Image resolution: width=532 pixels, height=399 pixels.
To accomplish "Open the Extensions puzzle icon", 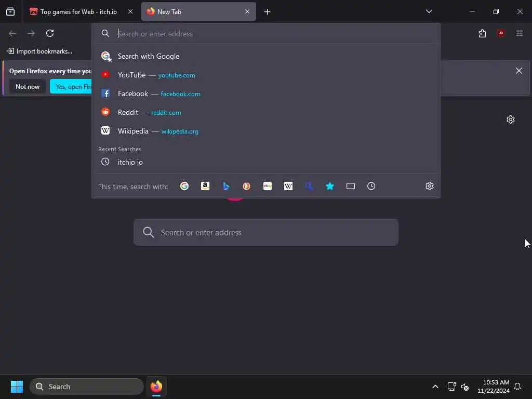I will pyautogui.click(x=482, y=33).
